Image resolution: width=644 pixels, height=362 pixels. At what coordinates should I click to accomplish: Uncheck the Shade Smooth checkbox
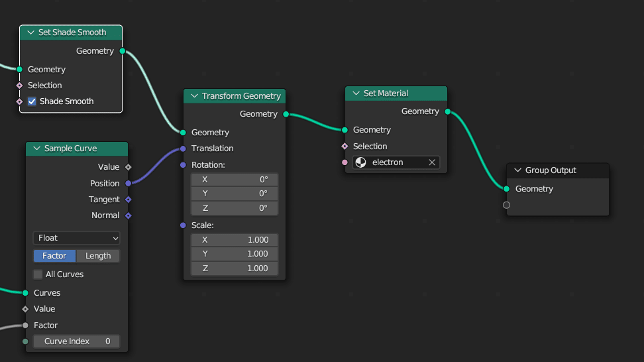(32, 101)
